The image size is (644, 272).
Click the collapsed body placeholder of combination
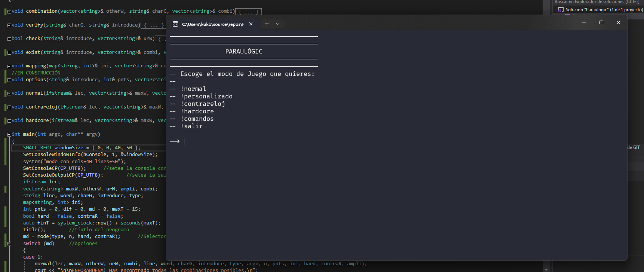249,12
